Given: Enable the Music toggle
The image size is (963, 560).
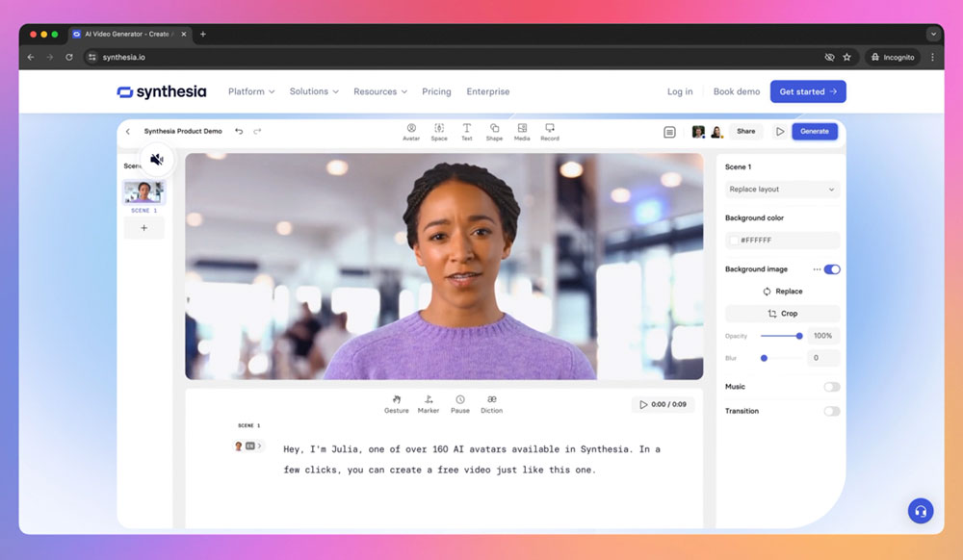Looking at the screenshot, I should coord(832,387).
